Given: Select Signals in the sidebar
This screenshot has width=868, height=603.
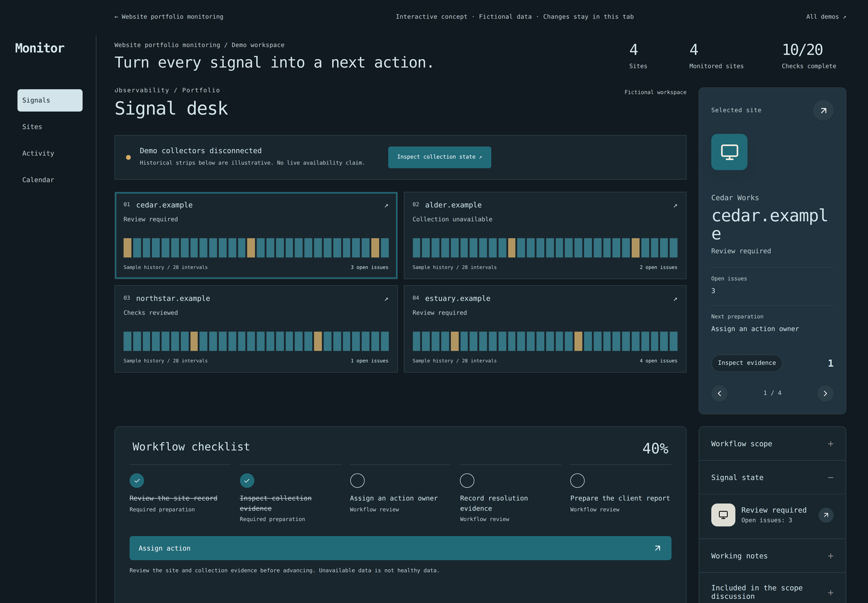Looking at the screenshot, I should tap(50, 101).
